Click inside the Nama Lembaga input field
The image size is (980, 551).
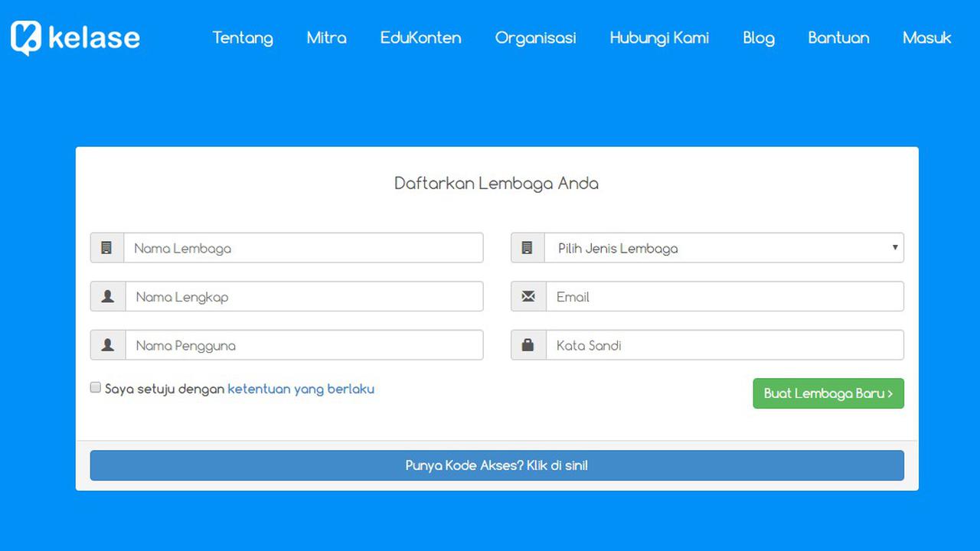[x=303, y=247]
